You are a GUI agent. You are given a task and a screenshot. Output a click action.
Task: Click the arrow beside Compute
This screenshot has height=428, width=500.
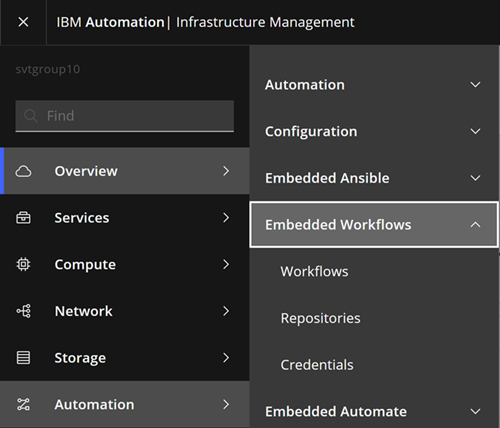tap(226, 264)
